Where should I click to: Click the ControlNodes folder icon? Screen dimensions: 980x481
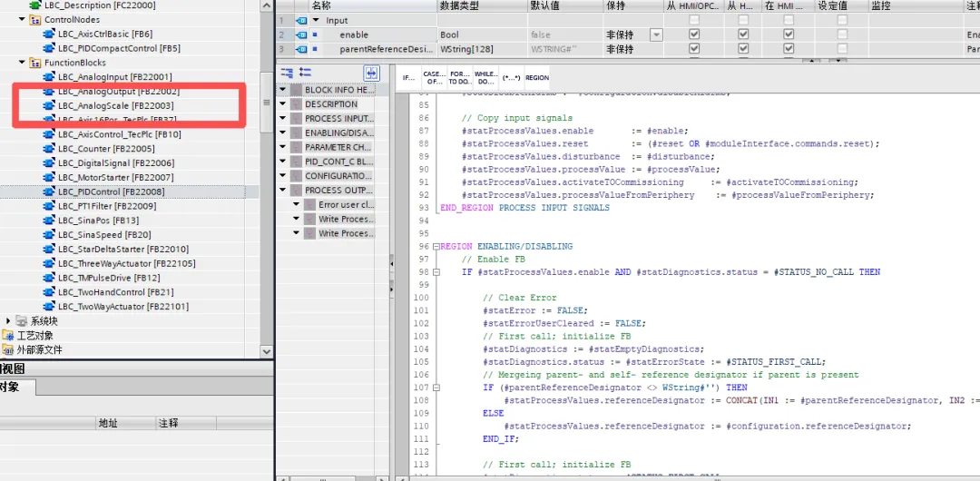pyautogui.click(x=35, y=19)
